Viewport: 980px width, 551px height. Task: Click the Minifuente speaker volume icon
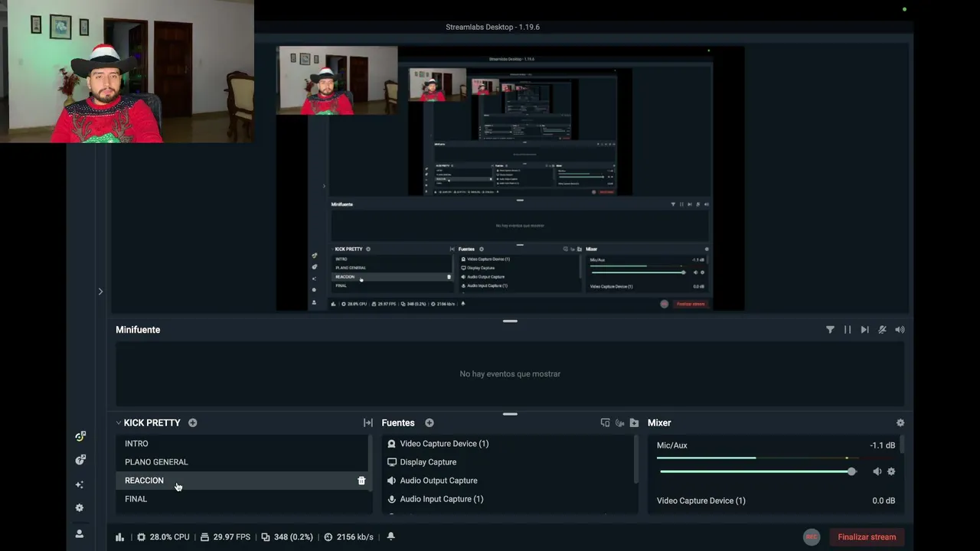900,330
